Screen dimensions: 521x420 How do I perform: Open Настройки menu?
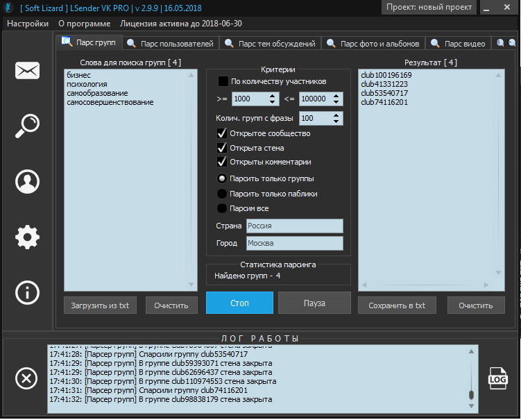[x=28, y=24]
